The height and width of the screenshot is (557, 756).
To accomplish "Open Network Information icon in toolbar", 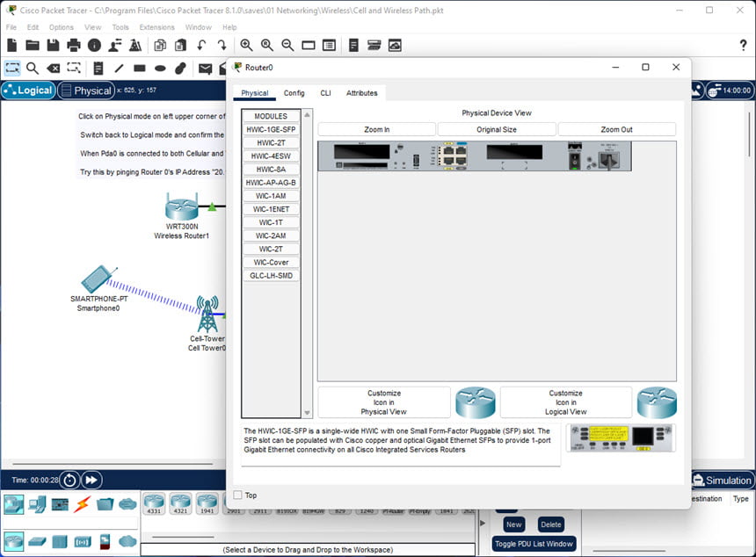I will pyautogui.click(x=95, y=46).
